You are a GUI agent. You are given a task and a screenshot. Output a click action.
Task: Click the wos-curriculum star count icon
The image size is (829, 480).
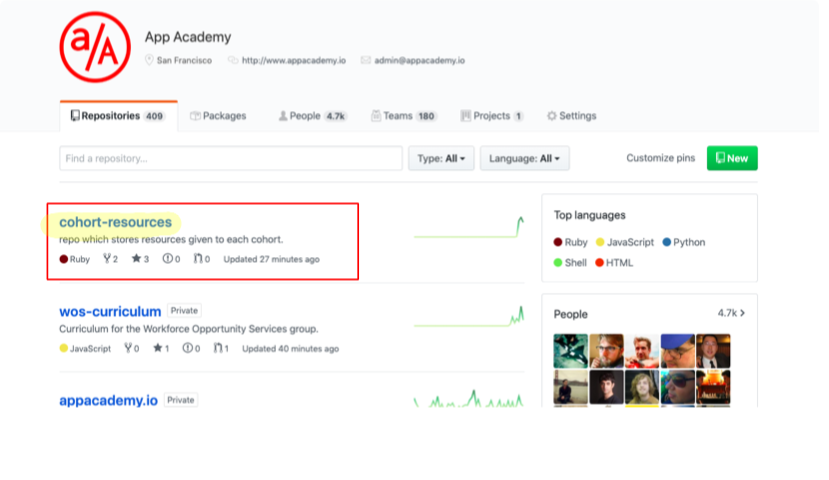click(158, 348)
